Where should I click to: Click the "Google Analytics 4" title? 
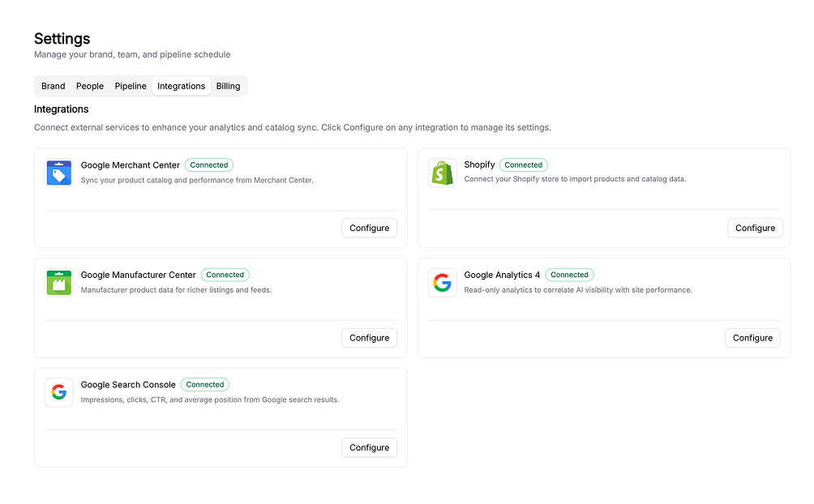coord(502,275)
